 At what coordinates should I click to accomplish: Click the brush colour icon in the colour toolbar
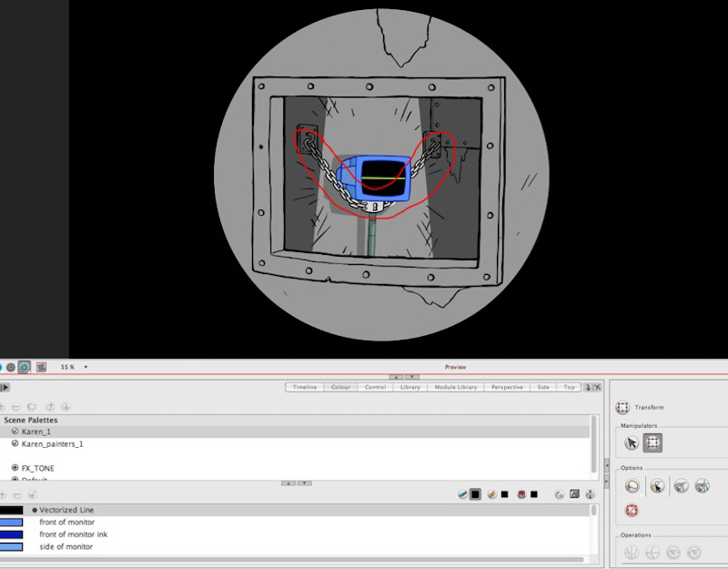[x=462, y=494]
